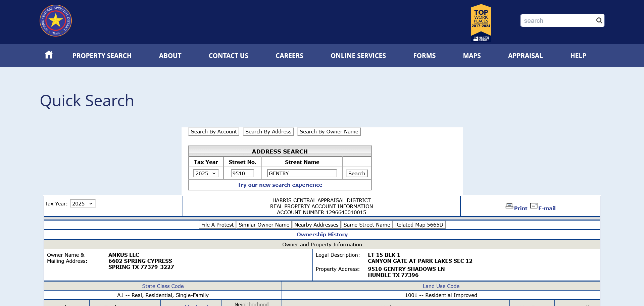644x306 pixels.
Task: Click A1 Real, Residential, Single-Family text
Action: tap(163, 295)
